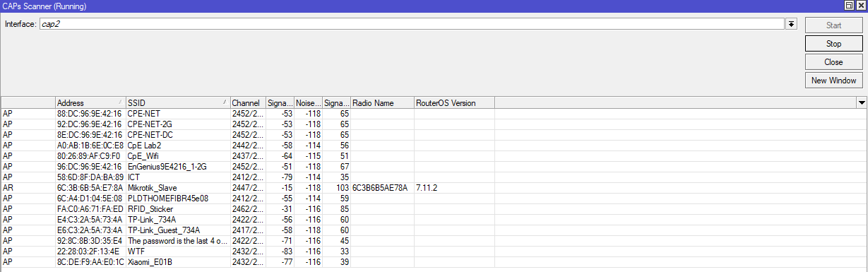The height and width of the screenshot is (272, 868).
Task: Click address 92:DC:96:9E:42:16
Action: point(89,124)
